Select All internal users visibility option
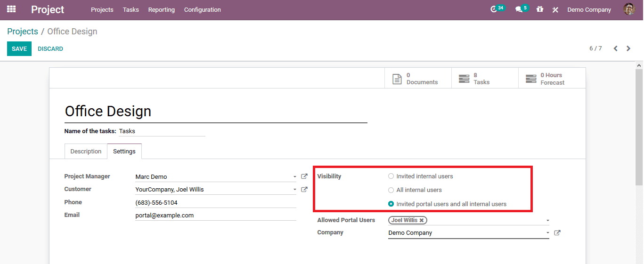The width and height of the screenshot is (644, 264). click(x=391, y=190)
